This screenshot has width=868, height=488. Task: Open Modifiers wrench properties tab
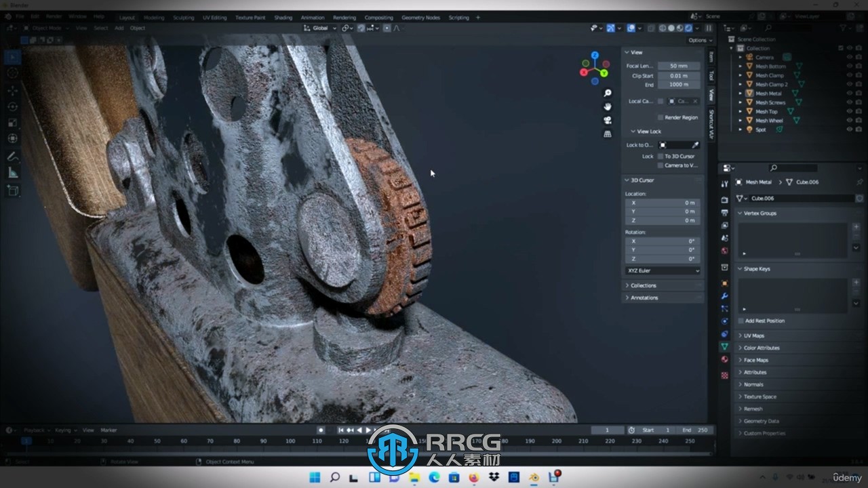[x=724, y=296]
